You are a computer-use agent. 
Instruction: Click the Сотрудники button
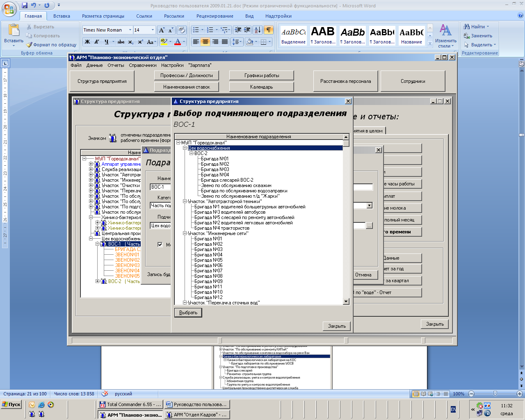pos(413,81)
